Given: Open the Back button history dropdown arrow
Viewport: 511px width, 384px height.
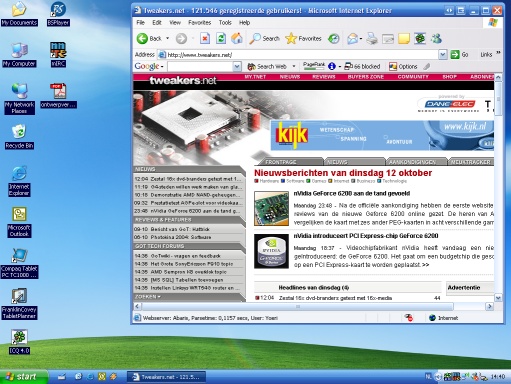Looking at the screenshot, I should 168,39.
